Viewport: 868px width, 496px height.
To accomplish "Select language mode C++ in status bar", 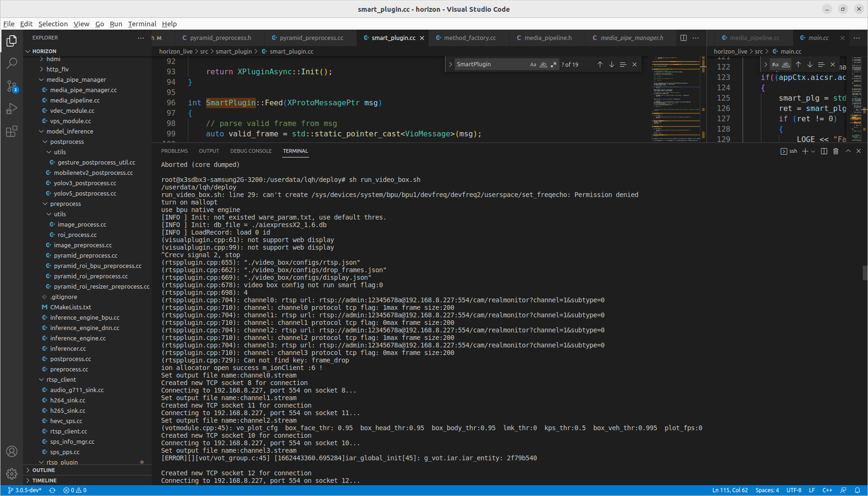I will [827, 490].
